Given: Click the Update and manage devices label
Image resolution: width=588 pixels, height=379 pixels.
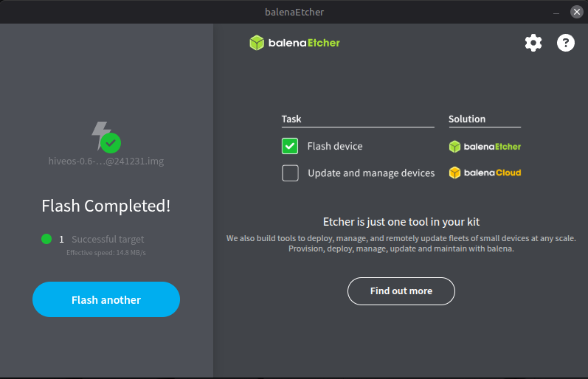Looking at the screenshot, I should (x=371, y=173).
